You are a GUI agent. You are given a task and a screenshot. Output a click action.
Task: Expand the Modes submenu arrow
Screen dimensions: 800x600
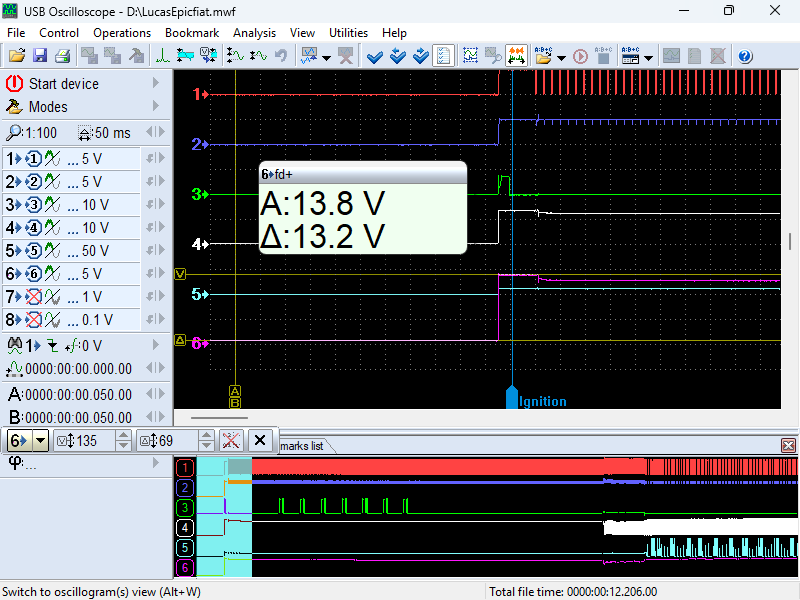click(156, 106)
